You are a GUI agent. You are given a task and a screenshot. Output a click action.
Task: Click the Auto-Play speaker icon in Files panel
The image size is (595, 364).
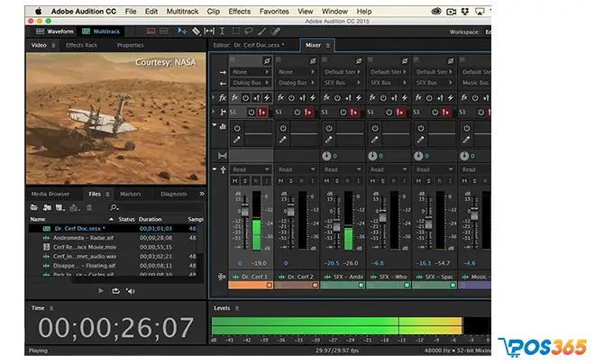pos(131,291)
